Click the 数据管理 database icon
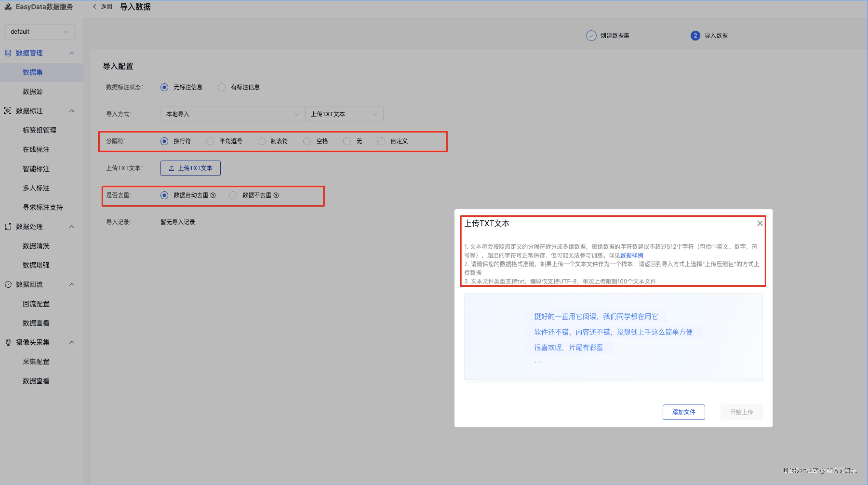Image resolution: width=868 pixels, height=485 pixels. pos(8,53)
